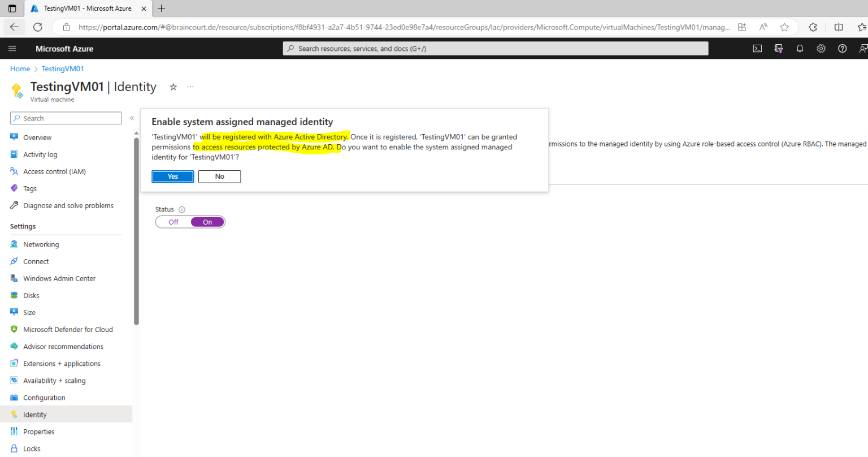The image size is (868, 457).
Task: Switch identity Status to Off
Action: point(173,221)
